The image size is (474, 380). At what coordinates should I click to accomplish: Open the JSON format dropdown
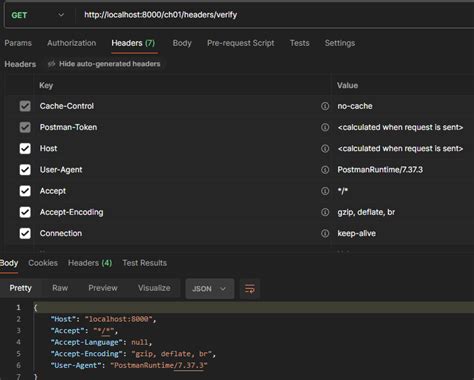pyautogui.click(x=210, y=289)
